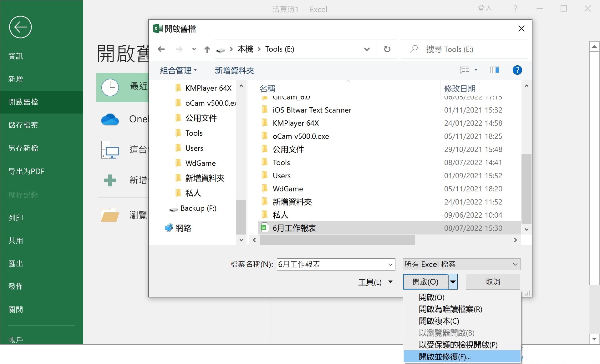Viewport: 600px width, 364px height.
Task: Click the Backup (F:) drive icon
Action: pos(174,209)
